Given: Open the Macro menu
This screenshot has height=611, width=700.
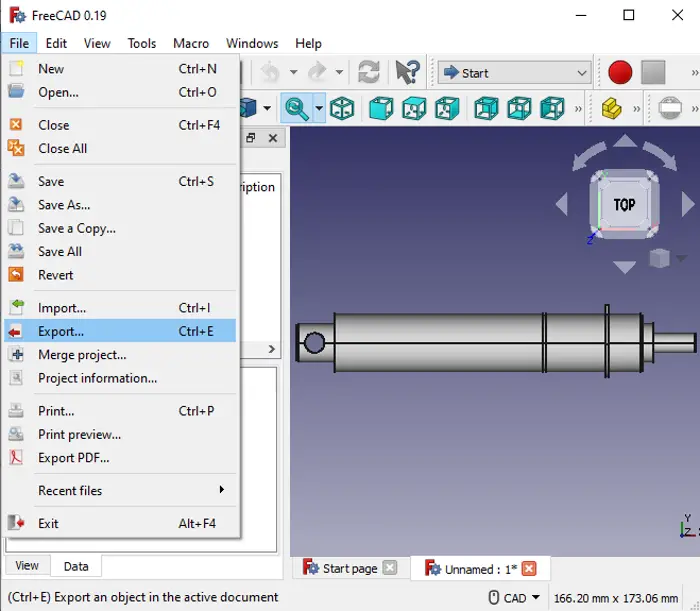Looking at the screenshot, I should [x=191, y=43].
